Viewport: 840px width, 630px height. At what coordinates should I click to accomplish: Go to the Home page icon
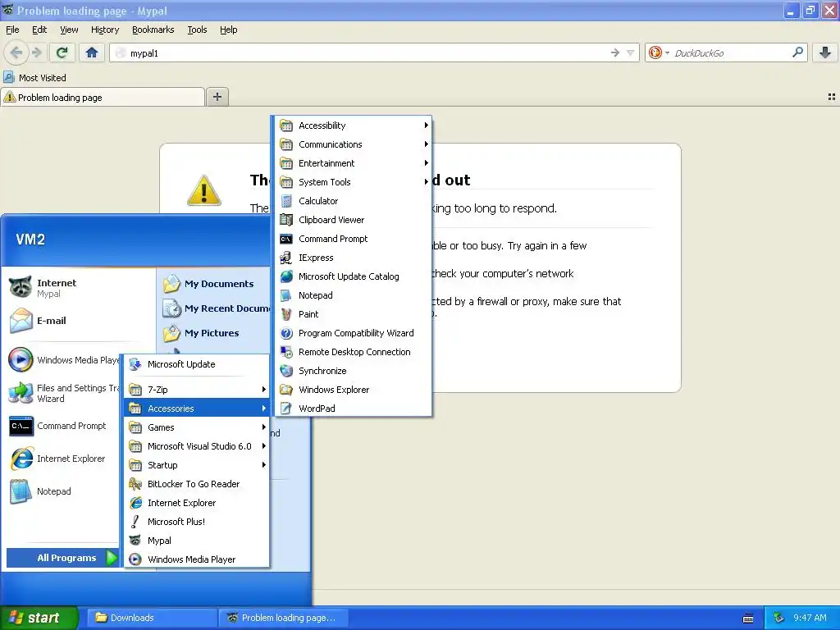(92, 52)
